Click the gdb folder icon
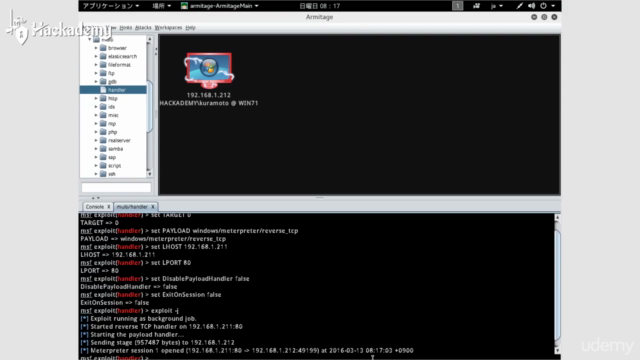Image resolution: width=640 pixels, height=360 pixels. click(x=103, y=81)
